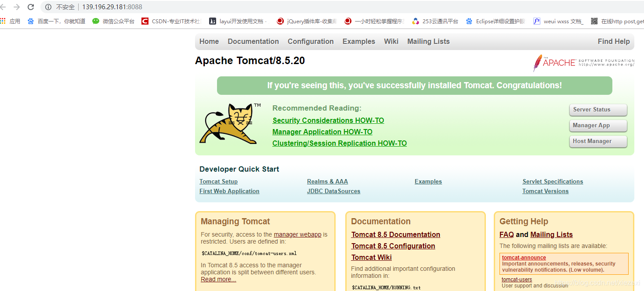Screen dimensions: 644x291
Task: Open the tomcat-users mailing list link
Action: tap(517, 280)
